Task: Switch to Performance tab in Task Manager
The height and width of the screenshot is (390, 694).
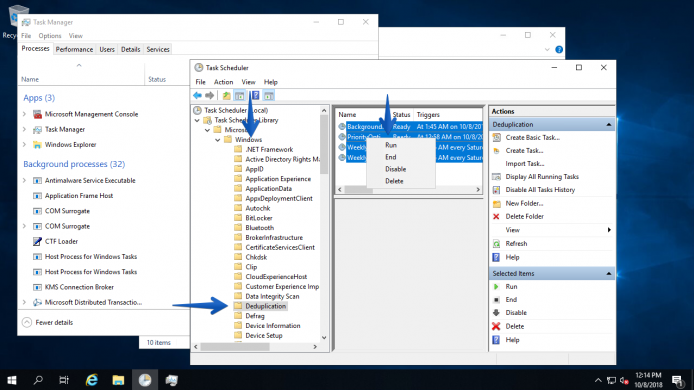Action: [x=74, y=49]
